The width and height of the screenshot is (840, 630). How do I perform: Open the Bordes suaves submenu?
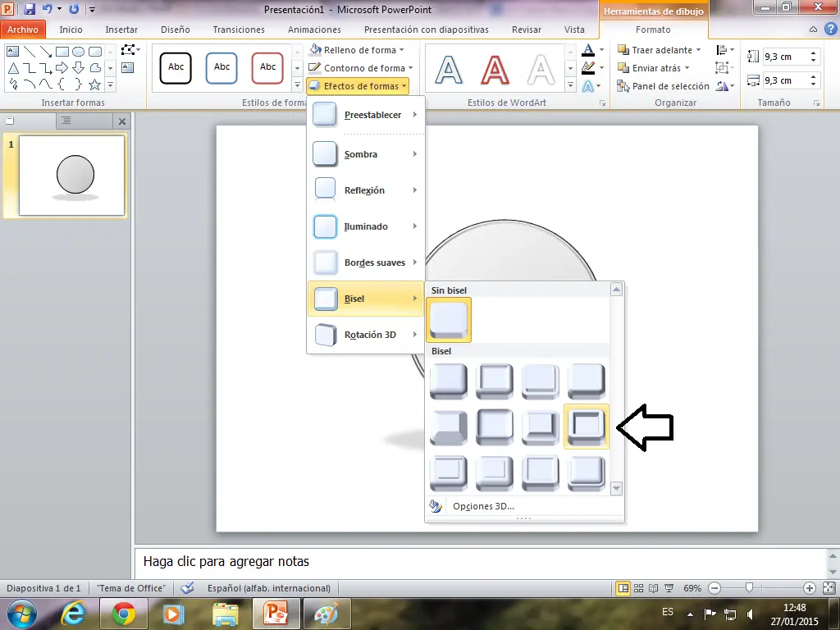(x=366, y=262)
